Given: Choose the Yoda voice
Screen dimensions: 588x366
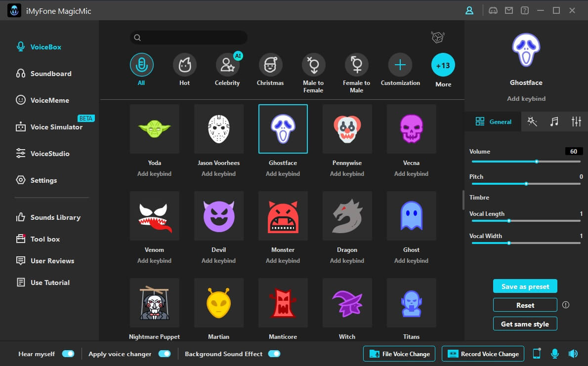Looking at the screenshot, I should click(154, 129).
